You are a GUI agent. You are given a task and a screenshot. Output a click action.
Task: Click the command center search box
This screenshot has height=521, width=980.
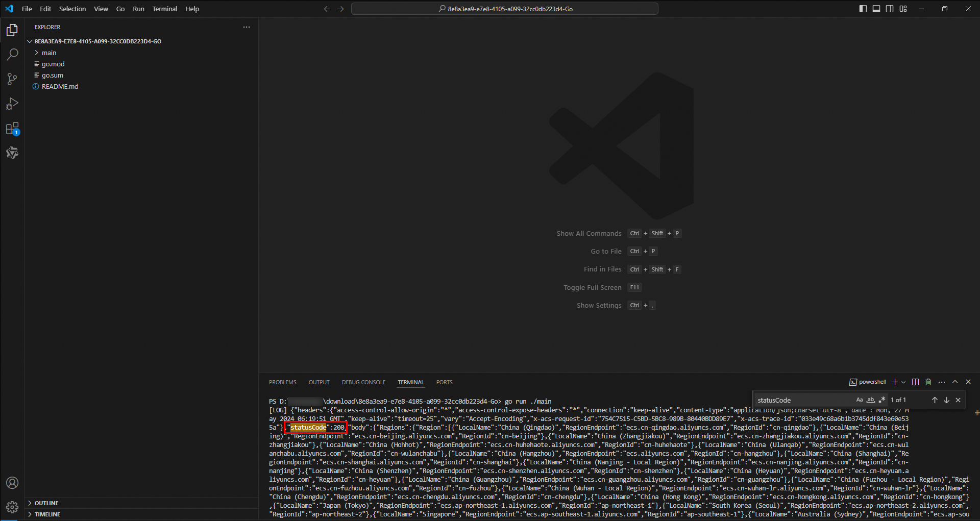pyautogui.click(x=505, y=9)
